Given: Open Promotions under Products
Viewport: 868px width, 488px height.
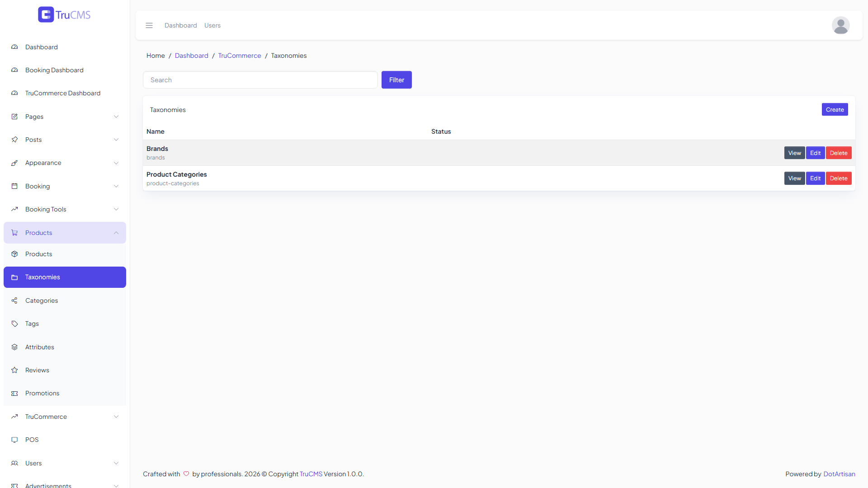Looking at the screenshot, I should pyautogui.click(x=65, y=393).
